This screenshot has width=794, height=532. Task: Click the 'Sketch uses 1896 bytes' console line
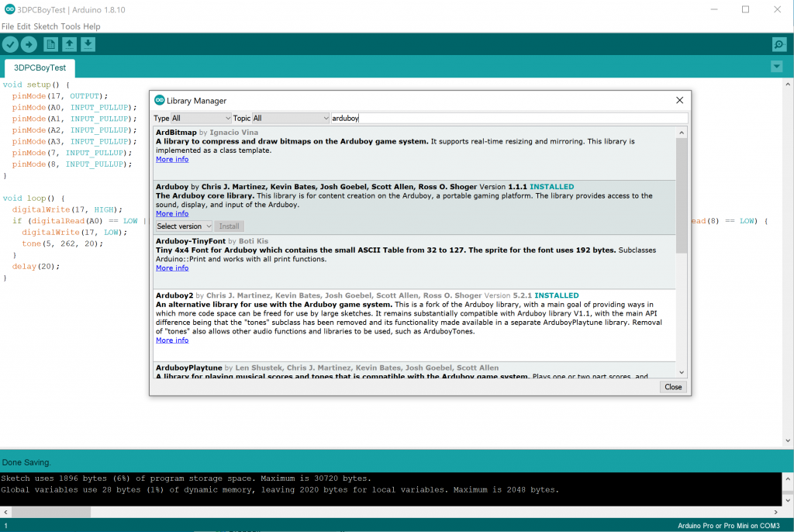[x=186, y=478]
